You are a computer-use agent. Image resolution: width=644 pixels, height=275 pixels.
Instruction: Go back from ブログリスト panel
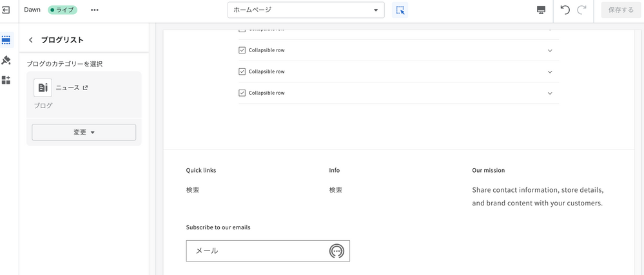[31, 40]
